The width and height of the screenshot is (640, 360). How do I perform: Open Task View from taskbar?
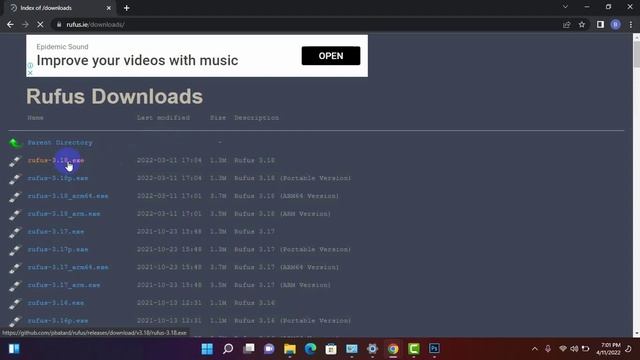coord(249,349)
